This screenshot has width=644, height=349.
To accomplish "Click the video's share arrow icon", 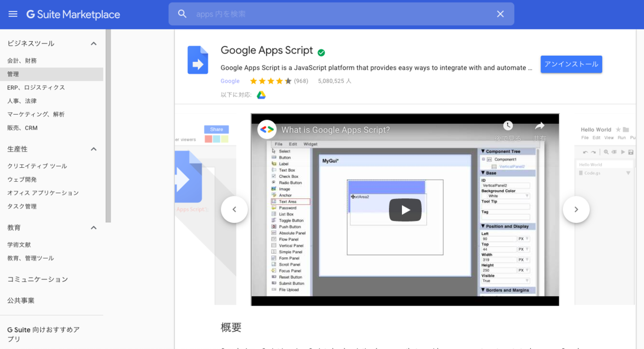I will [x=539, y=125].
